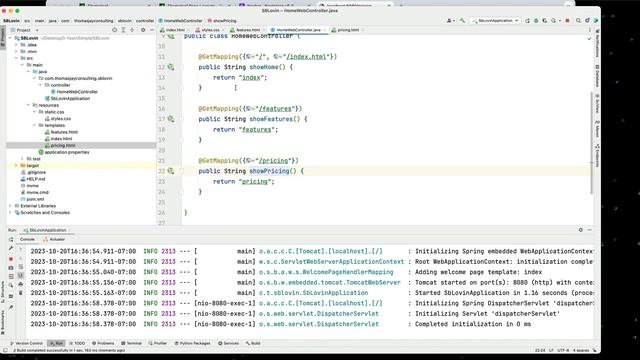The width and height of the screenshot is (640, 360).
Task: Click editor vertical scrollbar
Action: [x=592, y=143]
